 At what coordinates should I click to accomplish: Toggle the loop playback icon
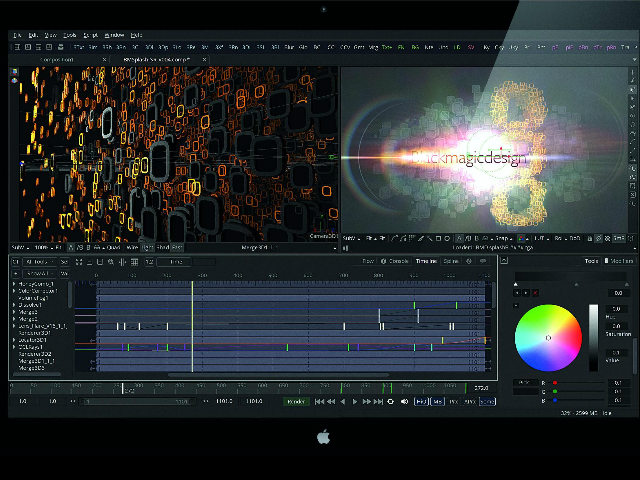[391, 402]
